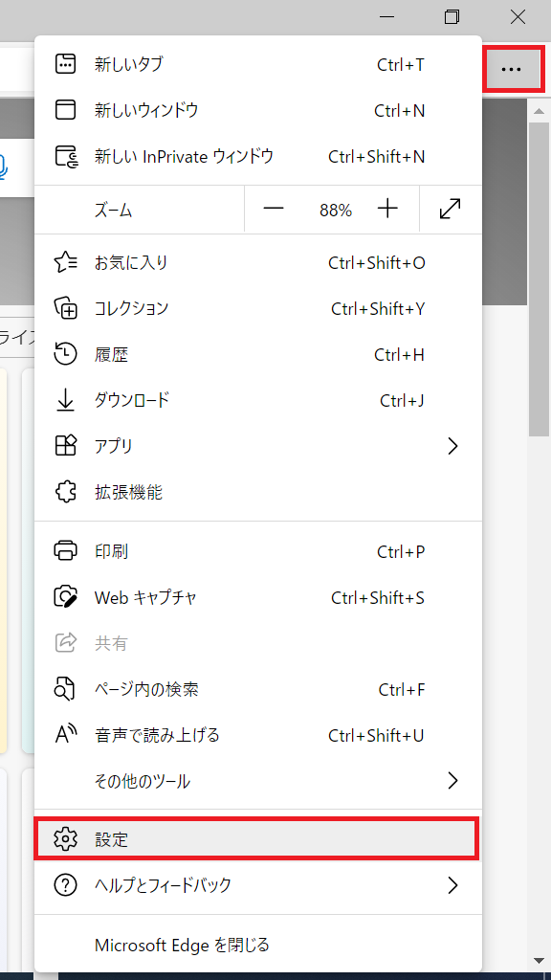Click the Downloads arrow icon
Screen dimensions: 551x980
(66, 401)
